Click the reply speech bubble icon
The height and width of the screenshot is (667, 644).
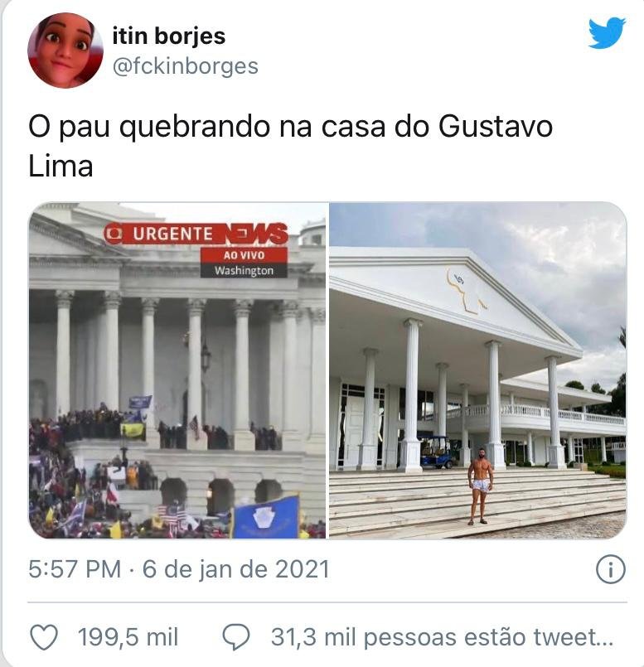click(236, 637)
